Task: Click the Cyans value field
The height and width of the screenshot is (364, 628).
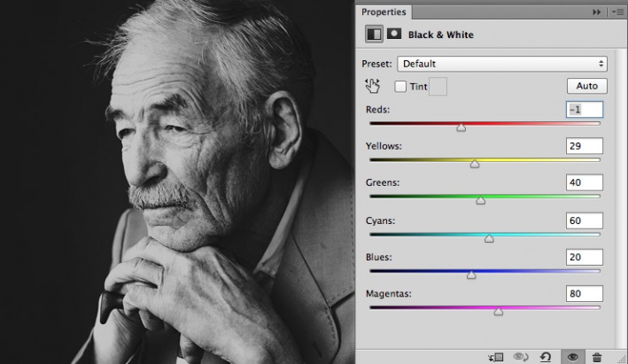Action: tap(584, 220)
